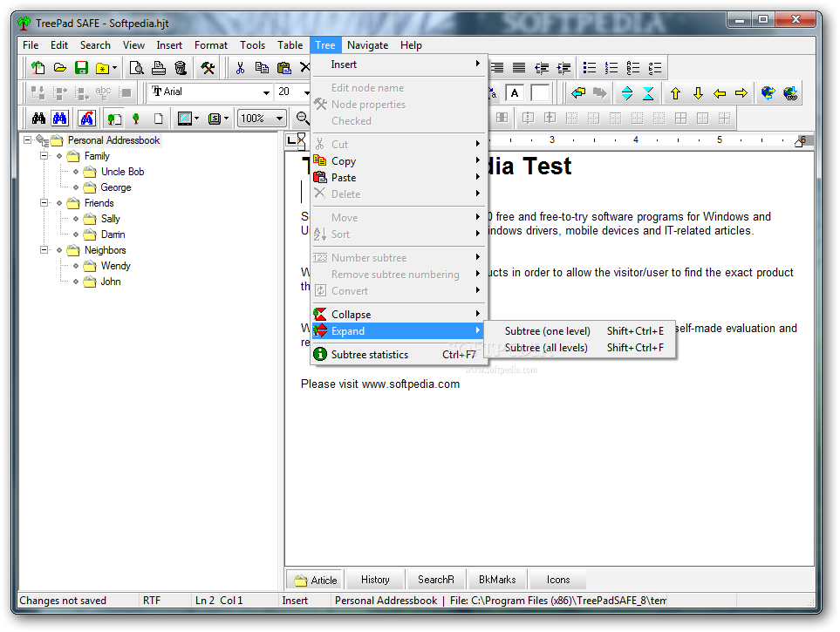Pick font color with the A swatch

[515, 93]
